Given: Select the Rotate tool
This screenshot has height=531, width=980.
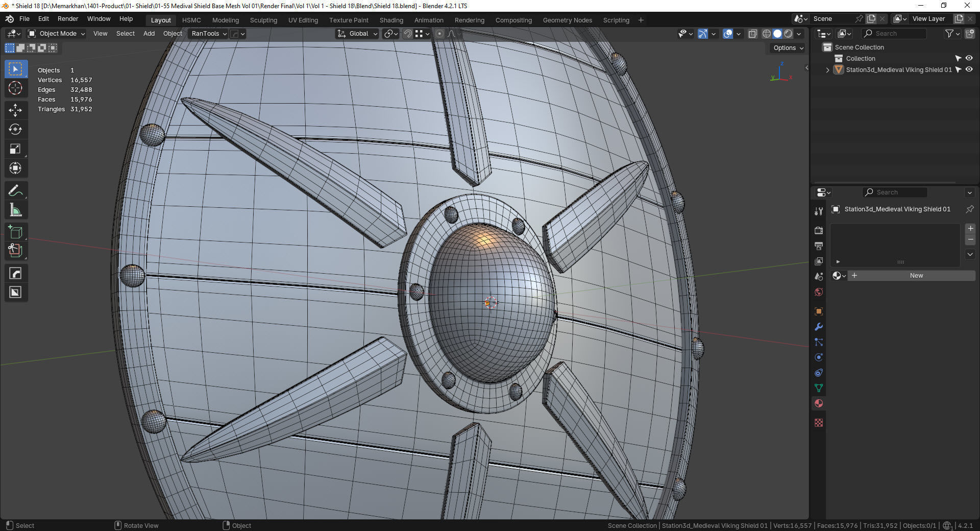Looking at the screenshot, I should click(x=15, y=129).
